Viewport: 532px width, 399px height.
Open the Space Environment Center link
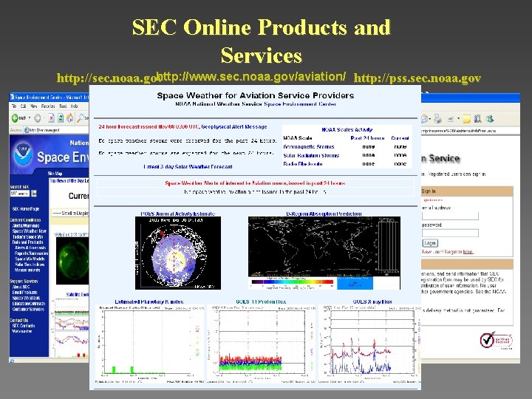(x=300, y=104)
